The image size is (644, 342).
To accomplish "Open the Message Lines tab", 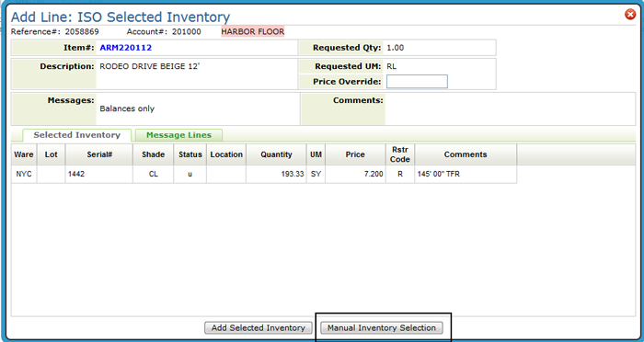I will 178,135.
